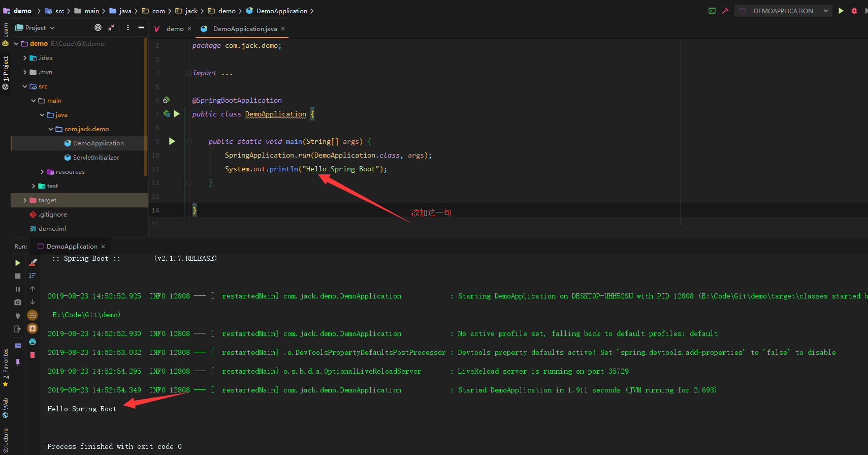
Task: Jump up the stack trace arrow
Action: coord(33,289)
